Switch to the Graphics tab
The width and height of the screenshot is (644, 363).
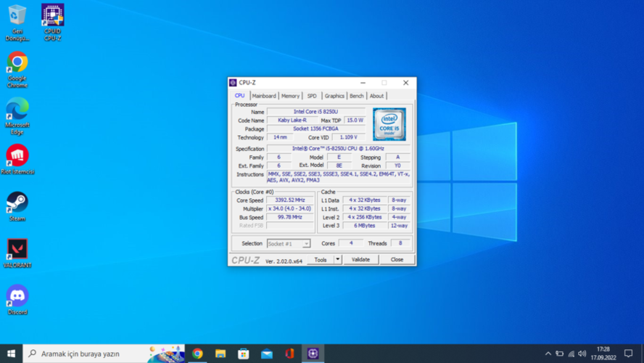pos(334,96)
